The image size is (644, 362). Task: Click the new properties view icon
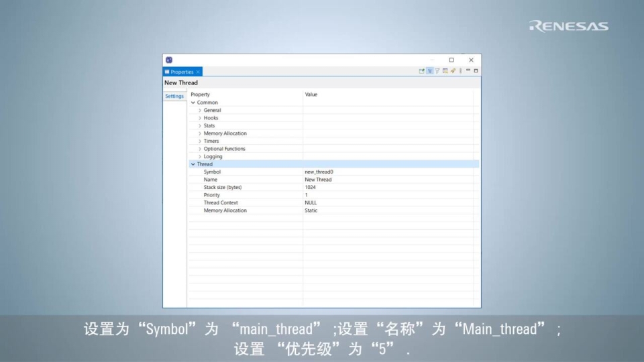(x=422, y=71)
